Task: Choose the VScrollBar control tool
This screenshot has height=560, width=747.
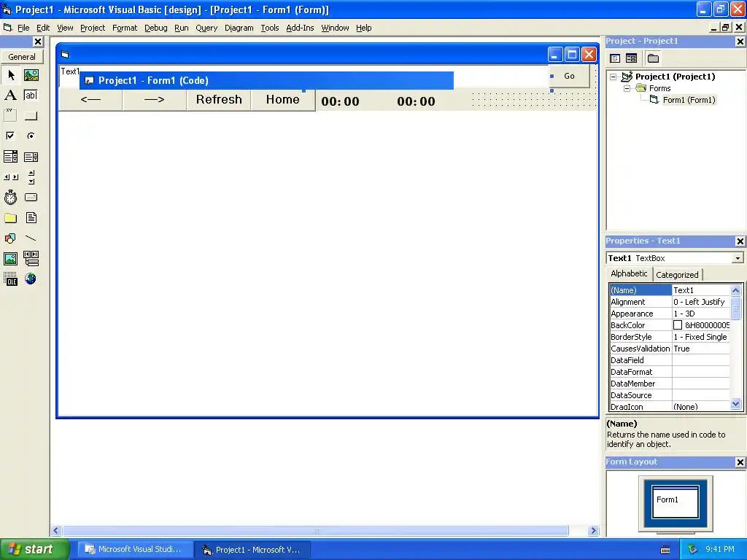Action: pos(31,177)
